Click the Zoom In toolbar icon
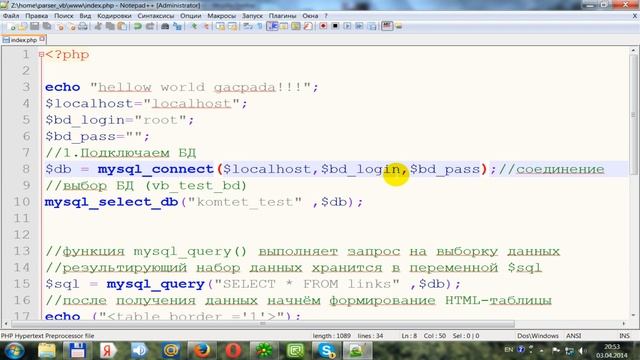The image size is (640, 360). coord(194,27)
